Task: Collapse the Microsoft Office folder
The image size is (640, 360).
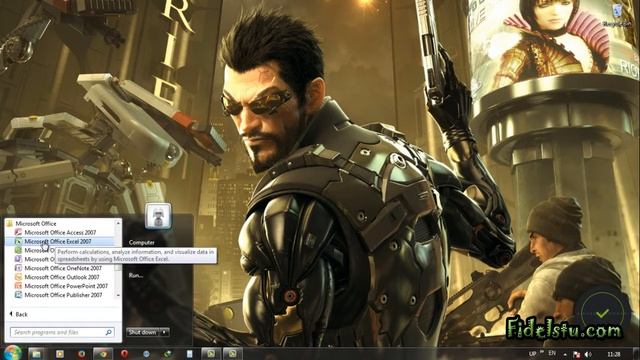Action: point(36,223)
